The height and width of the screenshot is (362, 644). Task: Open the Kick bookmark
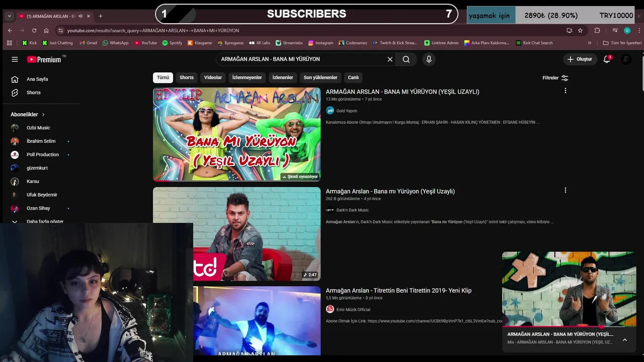click(29, 43)
